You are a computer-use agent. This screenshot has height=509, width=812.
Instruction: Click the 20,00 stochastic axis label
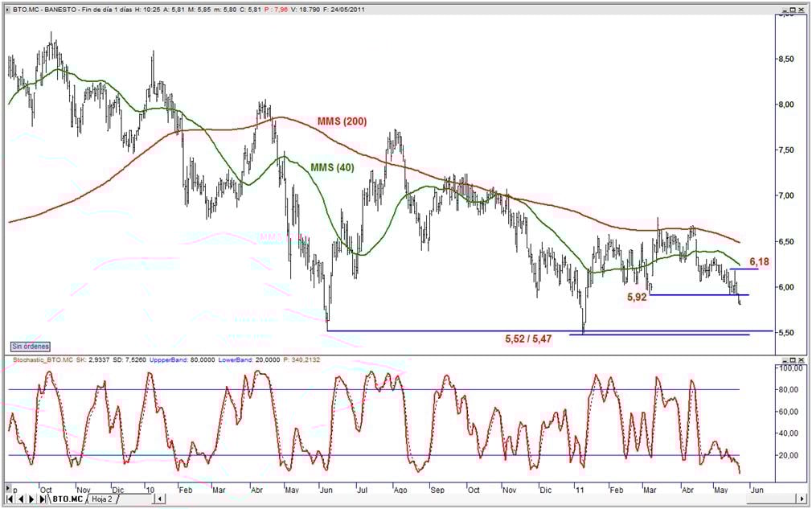point(789,455)
